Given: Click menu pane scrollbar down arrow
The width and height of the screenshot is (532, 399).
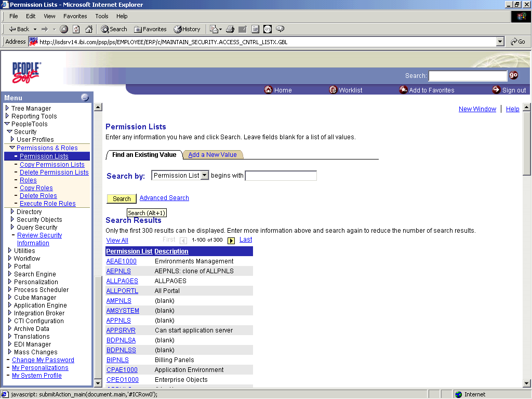Looking at the screenshot, I should (x=98, y=383).
